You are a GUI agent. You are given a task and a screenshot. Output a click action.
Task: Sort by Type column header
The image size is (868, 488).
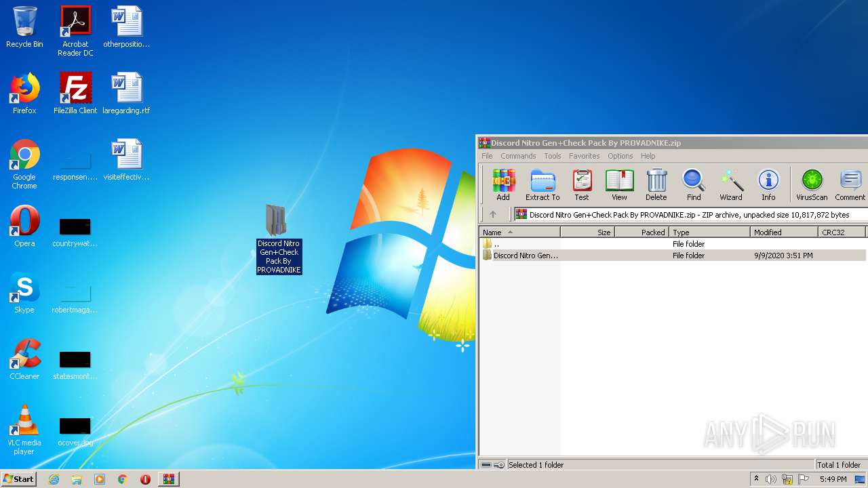(x=709, y=232)
